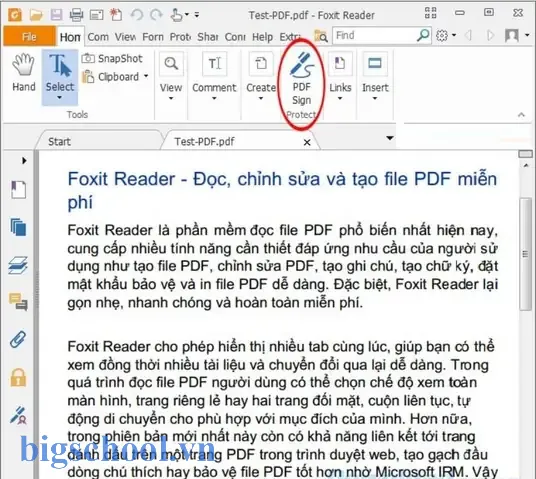Expand the Links dropdown arrow
Image resolution: width=536 pixels, height=479 pixels.
[x=340, y=98]
